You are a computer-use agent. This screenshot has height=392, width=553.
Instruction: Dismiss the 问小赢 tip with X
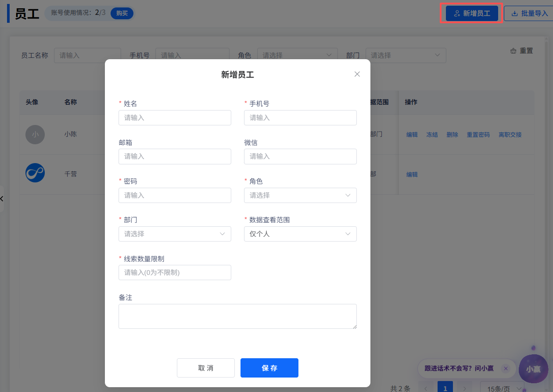(506, 369)
